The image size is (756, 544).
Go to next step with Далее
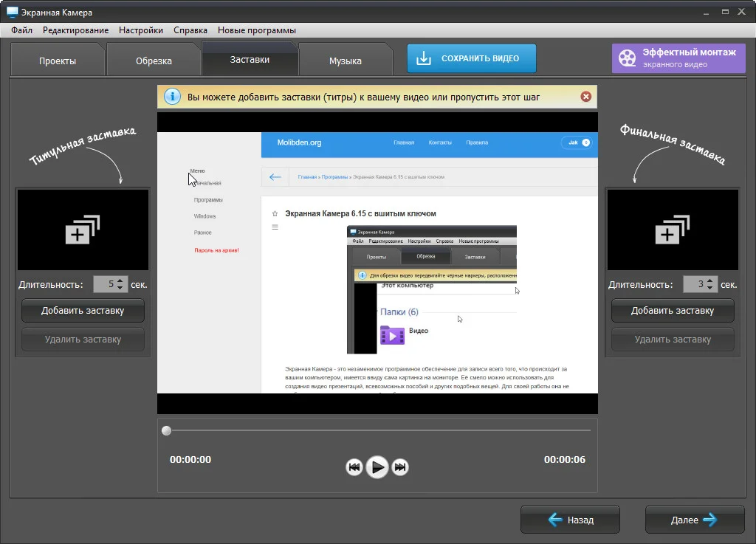(x=694, y=520)
